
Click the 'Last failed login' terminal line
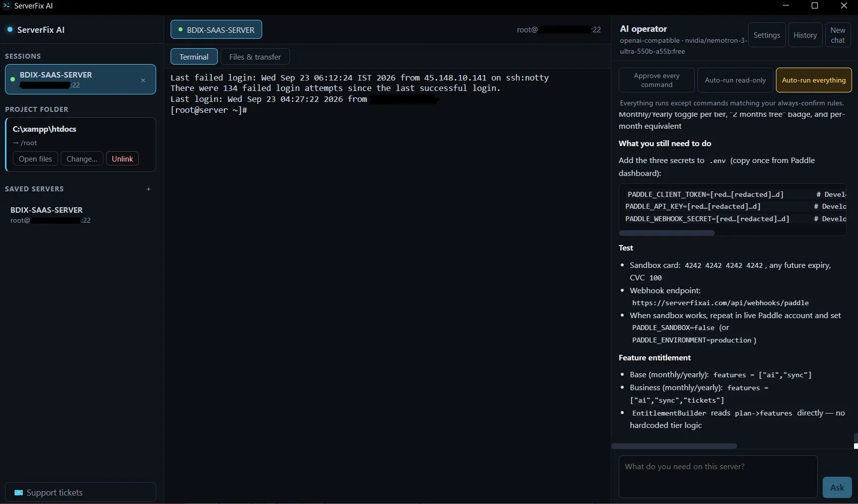pyautogui.click(x=360, y=78)
